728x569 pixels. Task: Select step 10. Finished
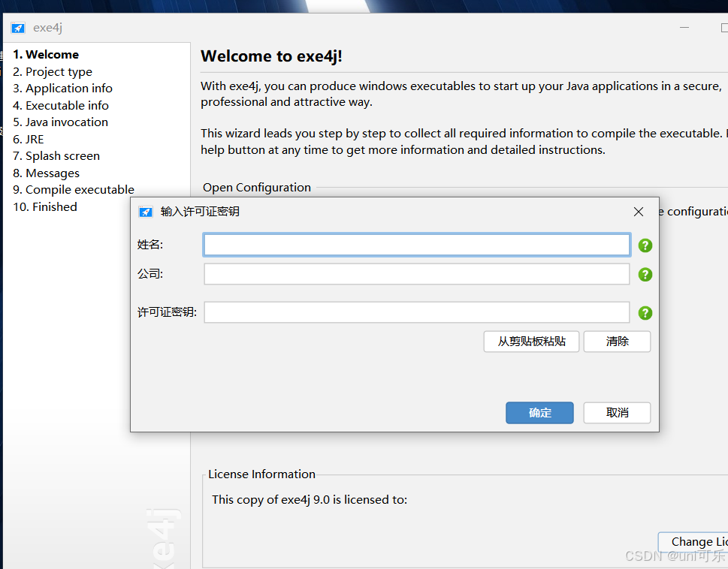pos(45,207)
